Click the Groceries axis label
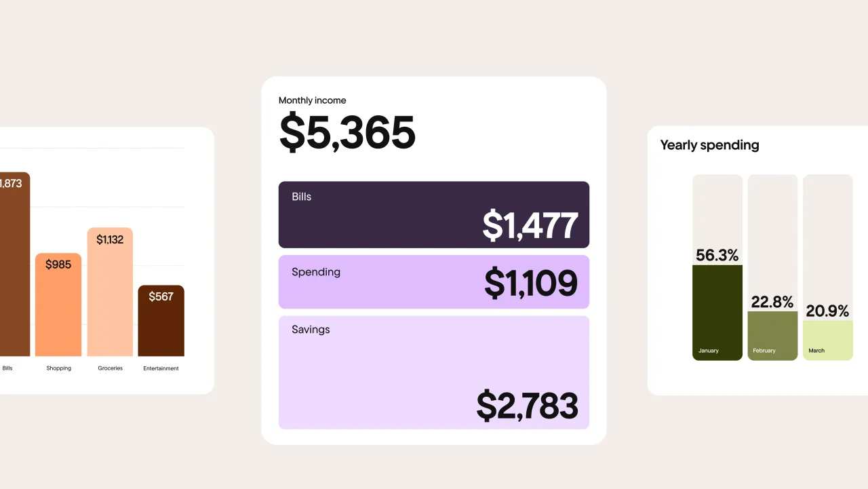Viewport: 868px width, 489px height. point(110,368)
